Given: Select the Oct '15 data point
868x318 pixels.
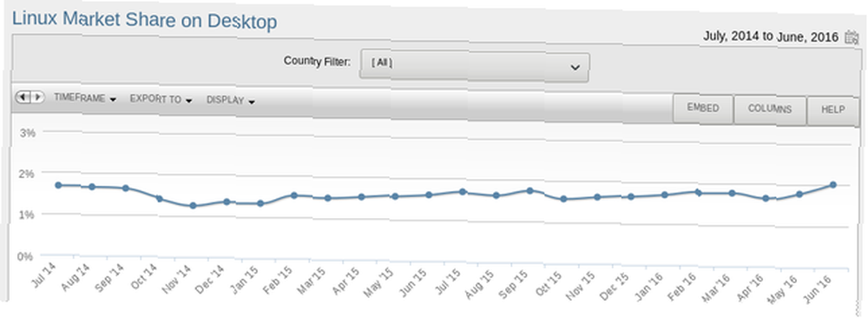Looking at the screenshot, I should (x=563, y=199).
